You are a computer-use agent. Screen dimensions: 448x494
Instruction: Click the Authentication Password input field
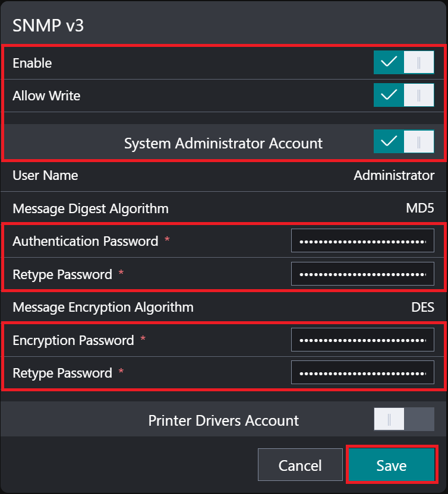tap(362, 241)
